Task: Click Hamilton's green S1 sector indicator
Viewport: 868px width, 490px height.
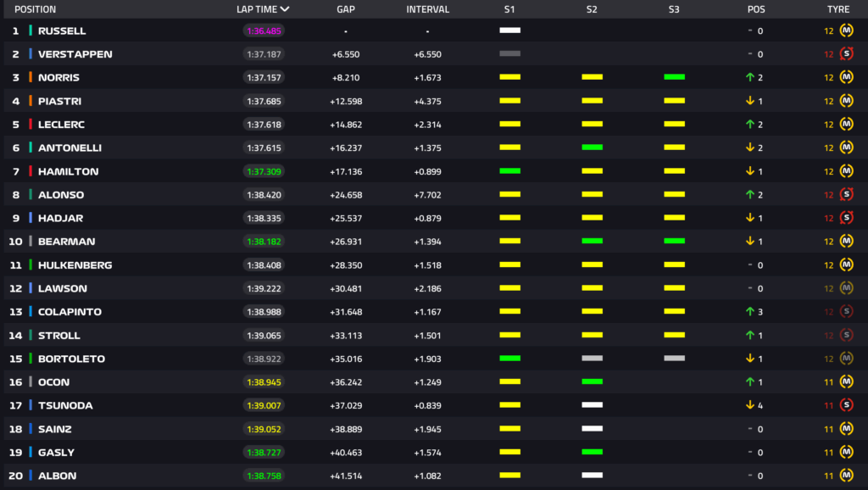Action: tap(509, 171)
